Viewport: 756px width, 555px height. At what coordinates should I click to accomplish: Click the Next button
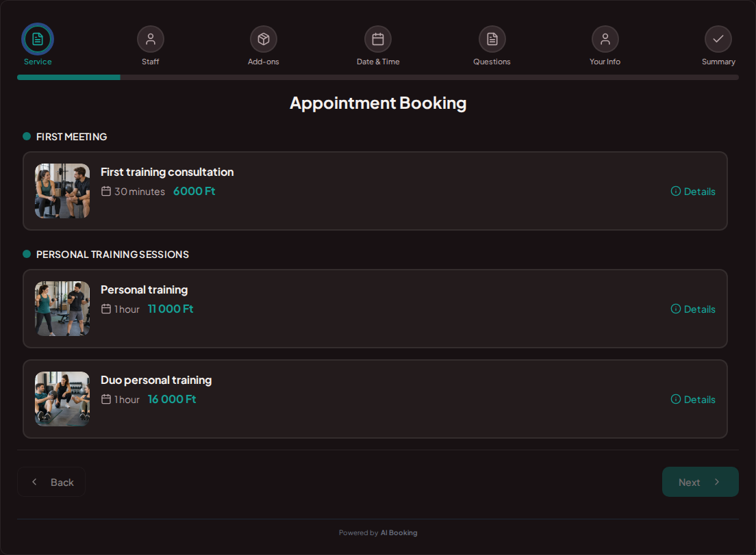coord(700,482)
